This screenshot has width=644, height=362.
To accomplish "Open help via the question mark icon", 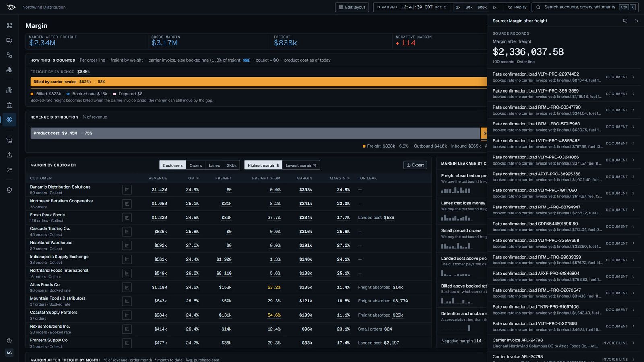I will [9, 341].
